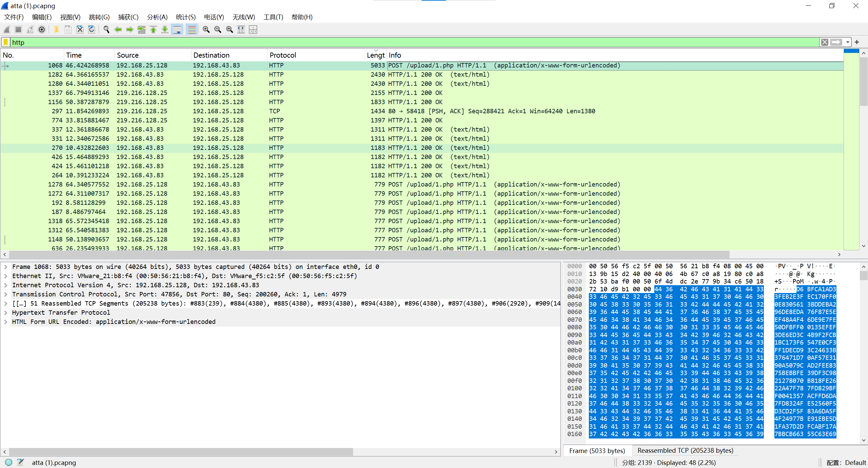
Task: Open the 统计(S) menu
Action: (x=185, y=17)
